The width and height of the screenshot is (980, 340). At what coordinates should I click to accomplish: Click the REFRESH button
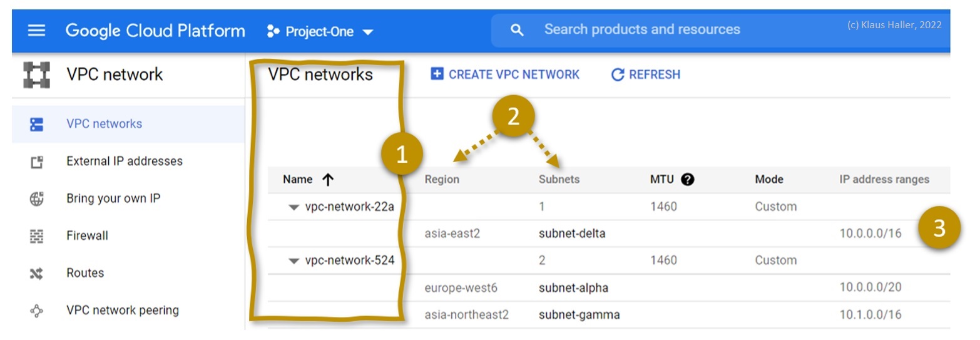point(645,75)
